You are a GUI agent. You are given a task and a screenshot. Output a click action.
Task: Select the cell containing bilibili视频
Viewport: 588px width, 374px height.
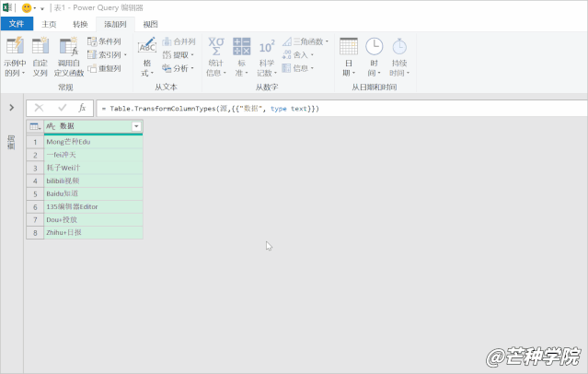[92, 181]
